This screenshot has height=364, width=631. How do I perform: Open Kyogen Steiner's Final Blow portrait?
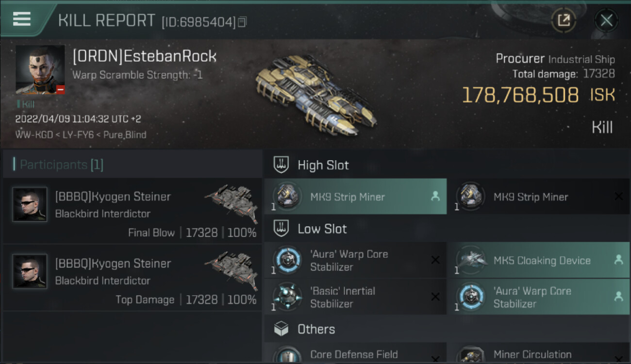pyautogui.click(x=30, y=204)
